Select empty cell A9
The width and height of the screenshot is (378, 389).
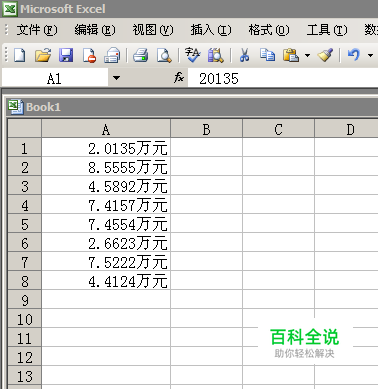tap(106, 299)
